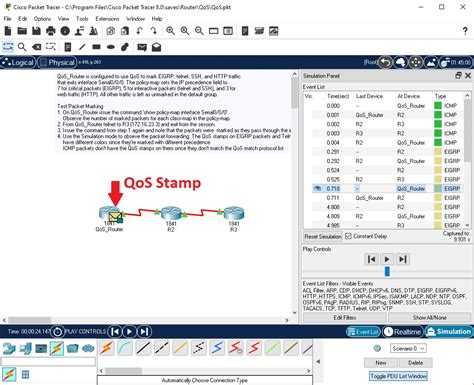Viewport: 474px width, 385px height.
Task: Switch to Logical workspace view
Action: (18, 62)
